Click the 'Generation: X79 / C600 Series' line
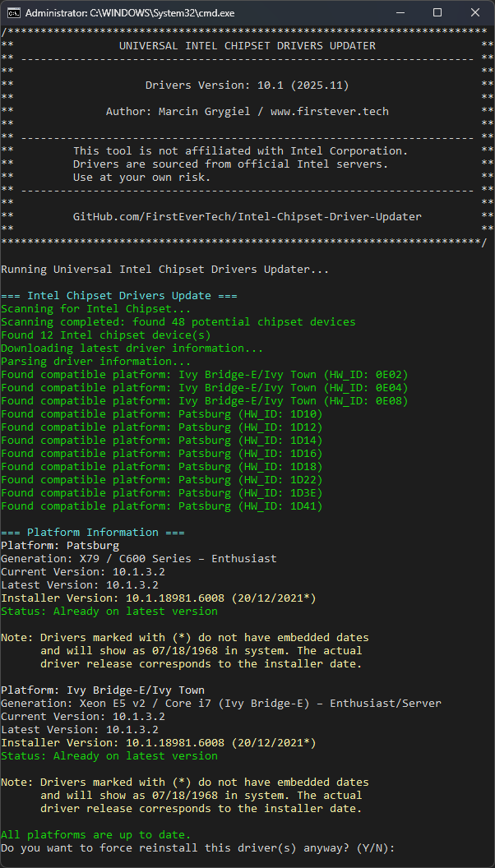Image resolution: width=495 pixels, height=868 pixels. 139,558
